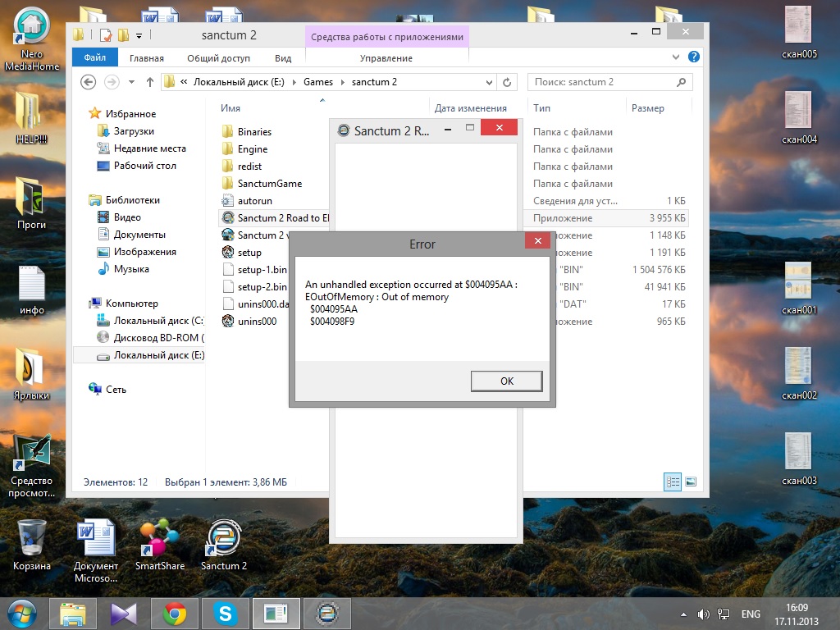This screenshot has height=630, width=840.
Task: Select the Nero MediaHome desktop shortcut
Action: pyautogui.click(x=32, y=39)
